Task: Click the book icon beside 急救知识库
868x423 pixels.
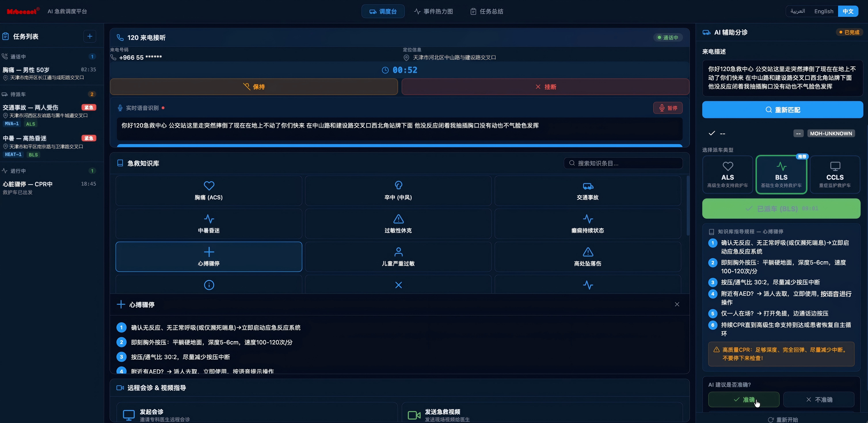Action: [120, 163]
